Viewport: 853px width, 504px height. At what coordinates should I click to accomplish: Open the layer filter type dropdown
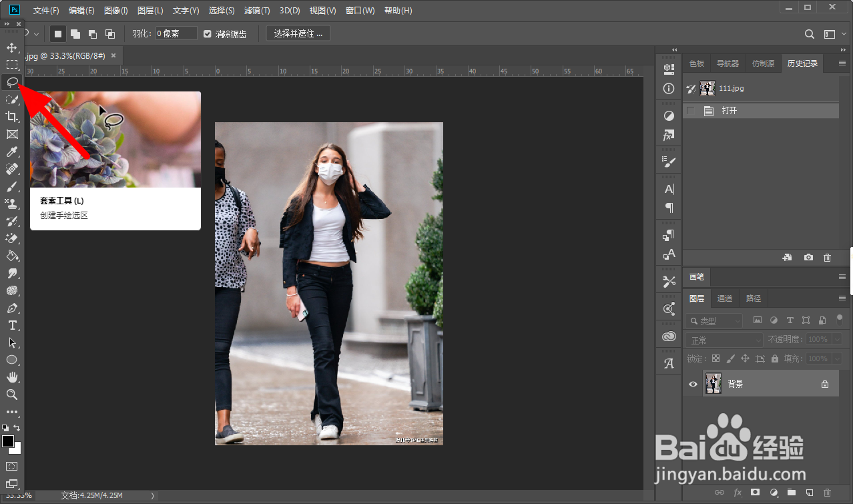click(714, 320)
